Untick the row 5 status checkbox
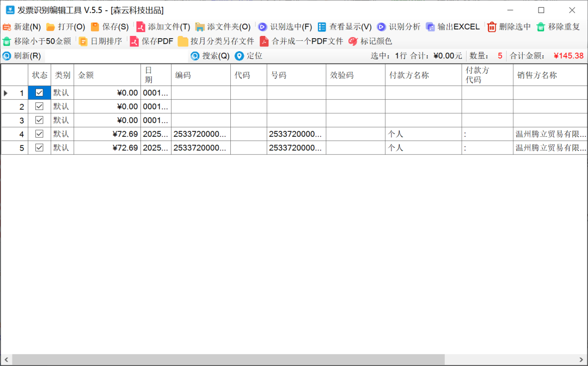Image resolution: width=588 pixels, height=366 pixels. tap(39, 147)
